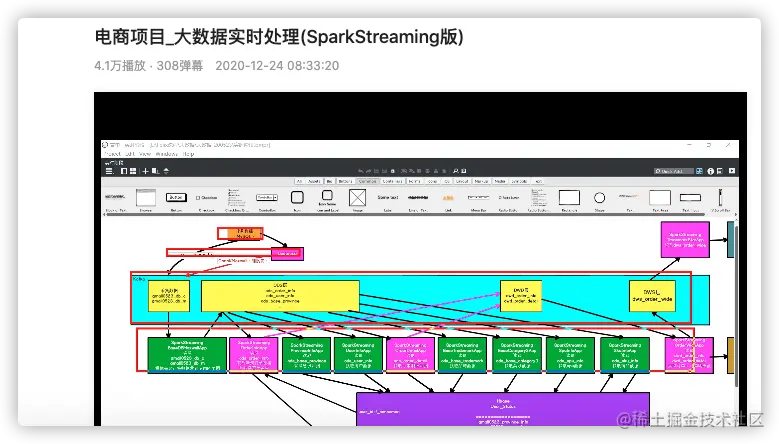Select the Text Input control
This screenshot has height=444, width=779.
pos(691,200)
